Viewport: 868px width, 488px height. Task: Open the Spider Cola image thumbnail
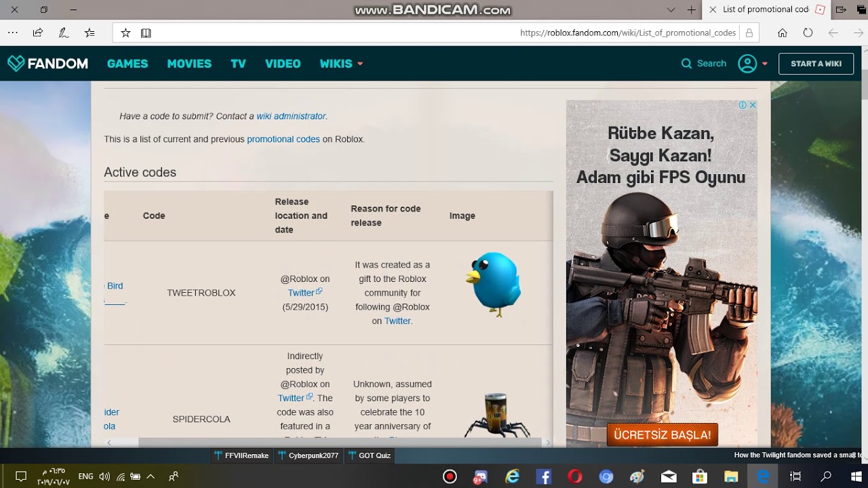497,415
